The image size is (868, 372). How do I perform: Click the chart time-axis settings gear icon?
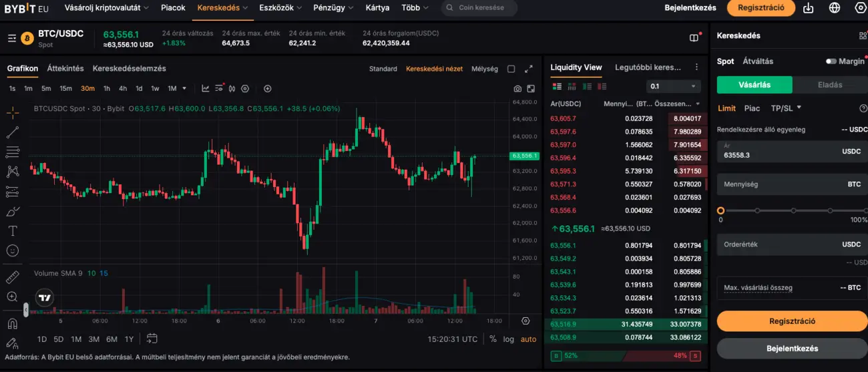pyautogui.click(x=525, y=321)
